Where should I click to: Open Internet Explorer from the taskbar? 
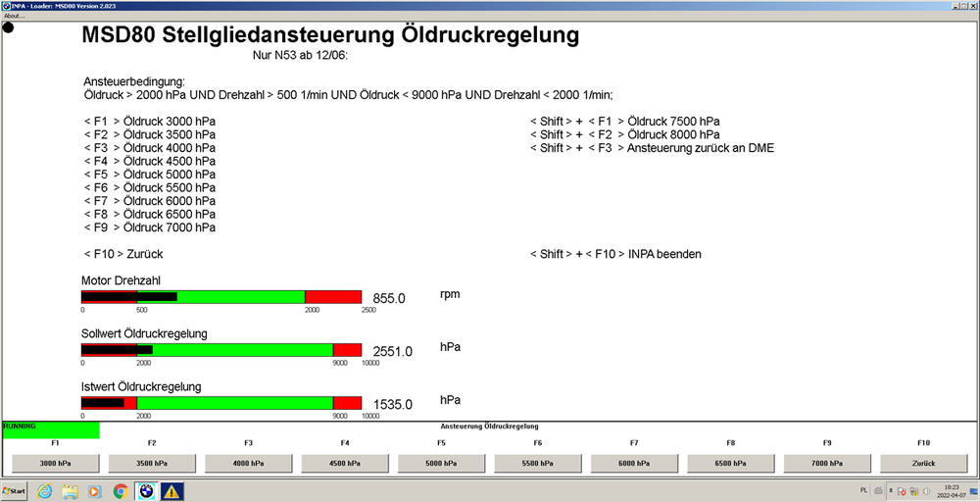click(x=45, y=491)
